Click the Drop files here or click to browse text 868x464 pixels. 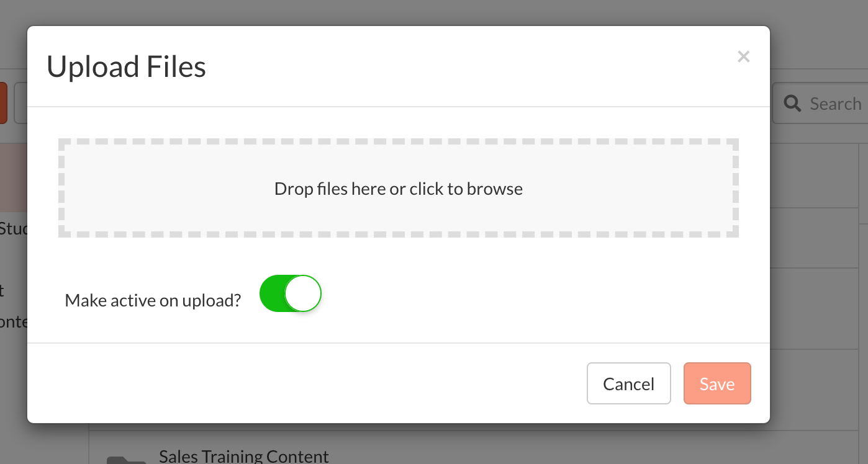pyautogui.click(x=399, y=189)
